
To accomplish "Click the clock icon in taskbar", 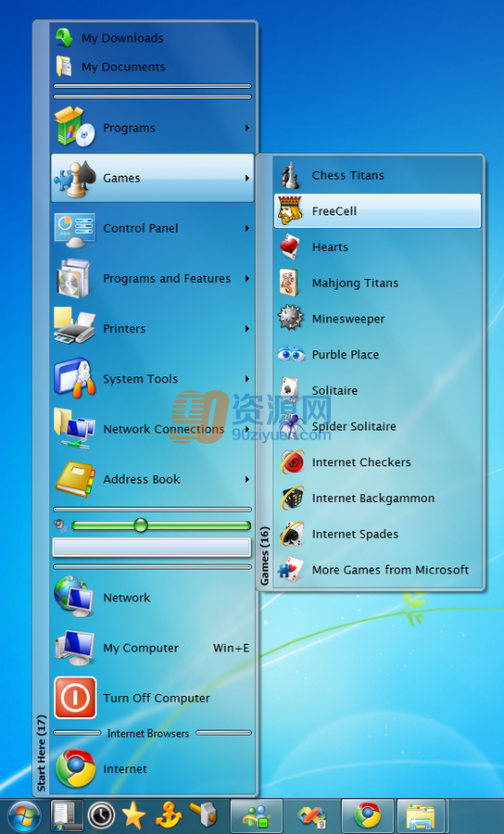I will 101,815.
